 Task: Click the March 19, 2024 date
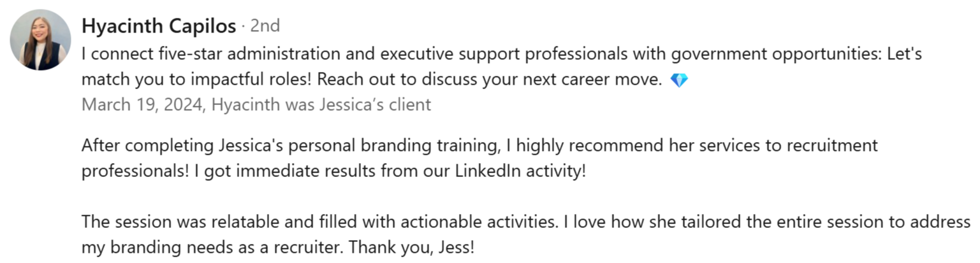(x=142, y=104)
